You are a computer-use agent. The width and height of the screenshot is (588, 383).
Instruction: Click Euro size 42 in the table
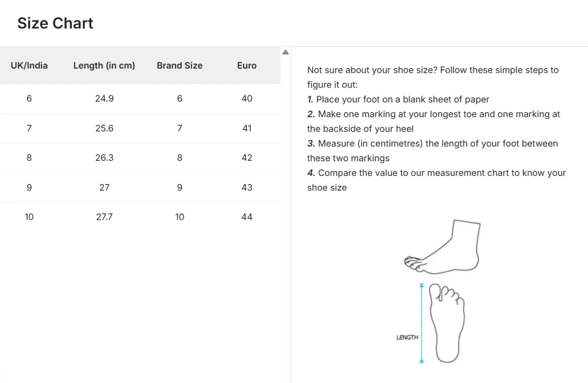pyautogui.click(x=247, y=158)
